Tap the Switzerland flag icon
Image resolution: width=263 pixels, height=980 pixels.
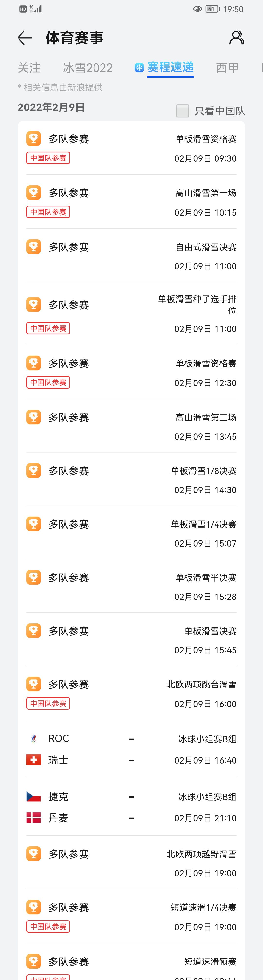pos(33,760)
